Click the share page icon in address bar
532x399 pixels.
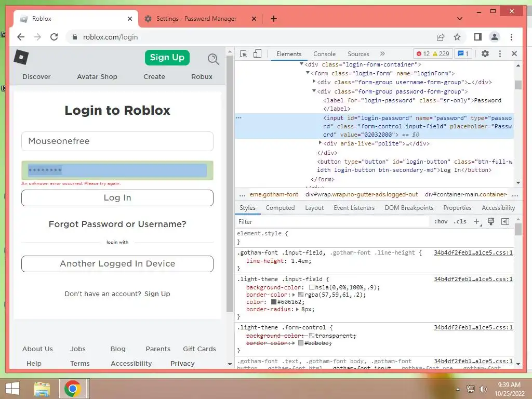441,37
